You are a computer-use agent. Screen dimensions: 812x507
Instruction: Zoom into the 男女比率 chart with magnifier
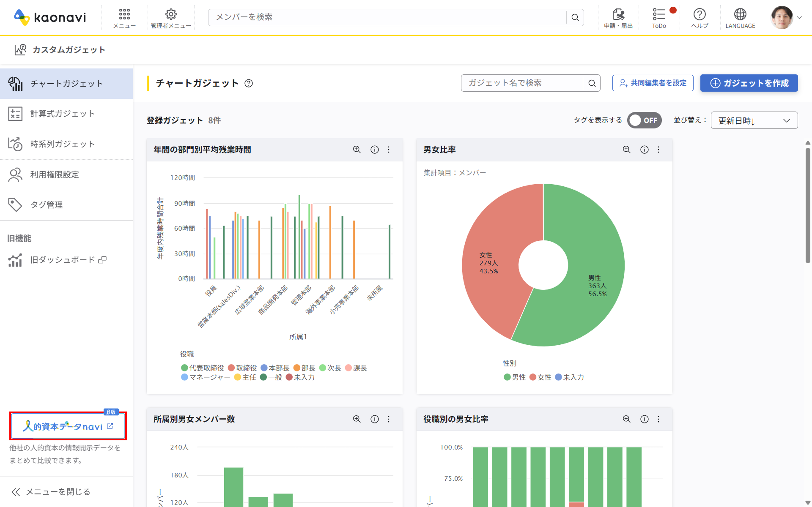coord(626,150)
